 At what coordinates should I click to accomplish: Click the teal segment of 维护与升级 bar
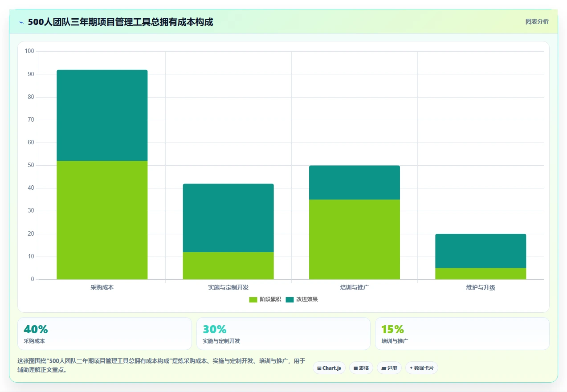[x=481, y=251]
